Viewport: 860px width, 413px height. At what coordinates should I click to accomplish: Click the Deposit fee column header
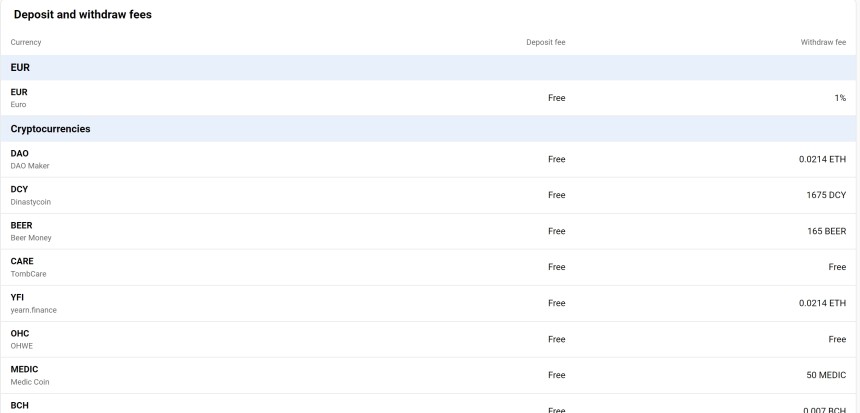[546, 42]
